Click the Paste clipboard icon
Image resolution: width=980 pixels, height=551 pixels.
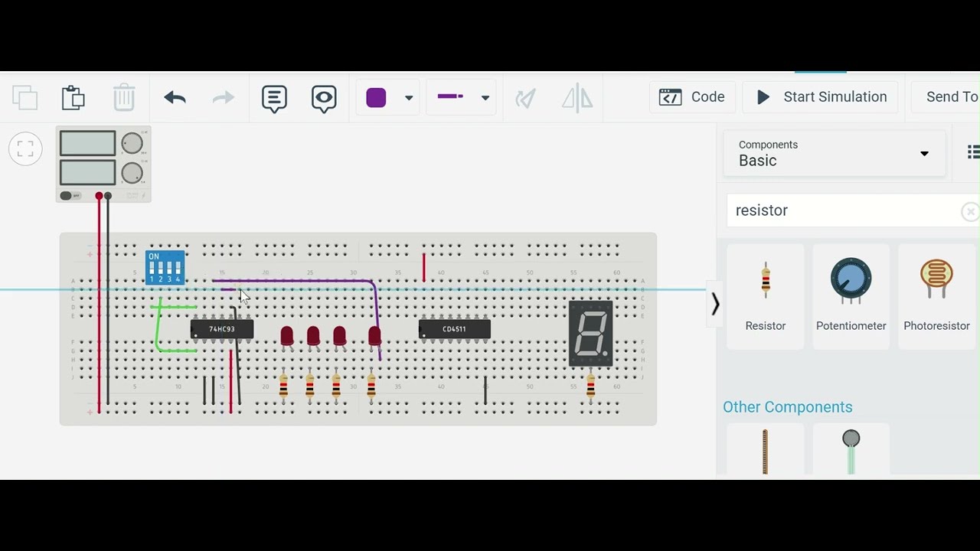(x=73, y=97)
